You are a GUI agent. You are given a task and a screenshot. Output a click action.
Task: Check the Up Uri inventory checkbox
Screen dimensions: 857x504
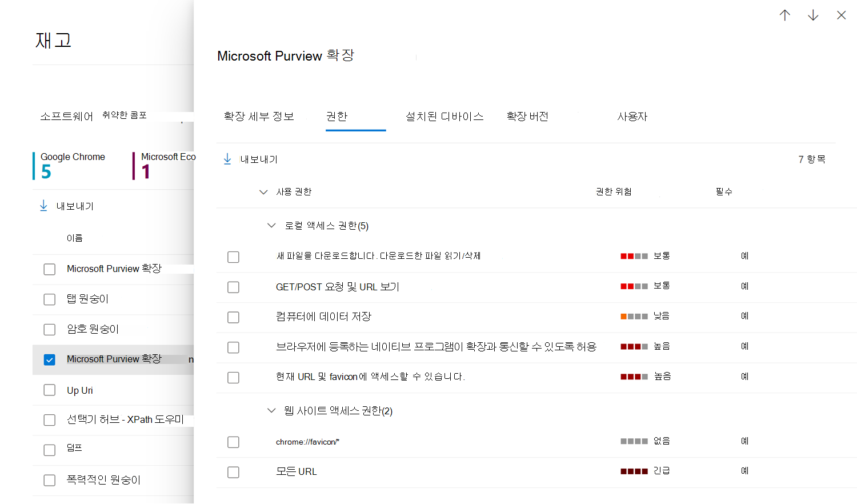[50, 390]
